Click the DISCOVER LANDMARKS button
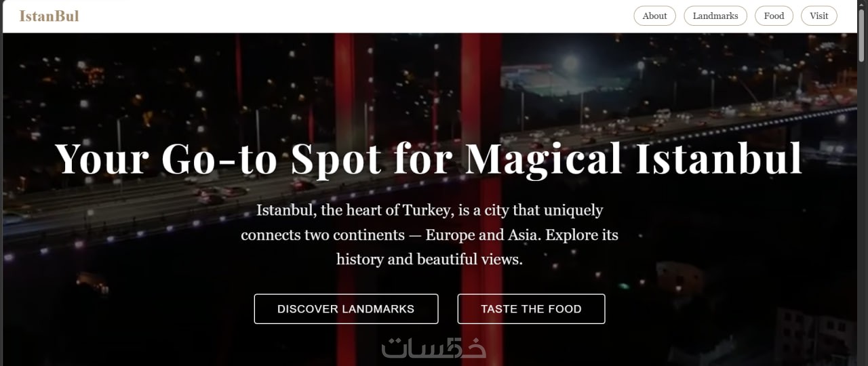868x366 pixels. click(x=346, y=308)
